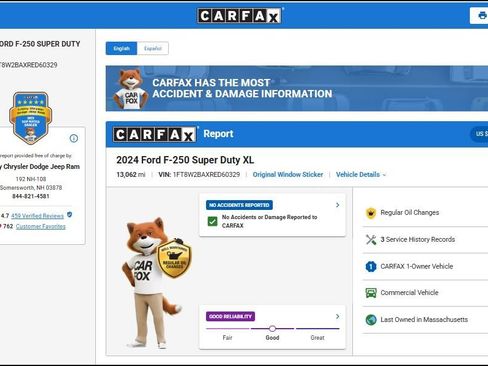Click 'Regular Oil Changes' text
488x366 pixels.
click(410, 213)
